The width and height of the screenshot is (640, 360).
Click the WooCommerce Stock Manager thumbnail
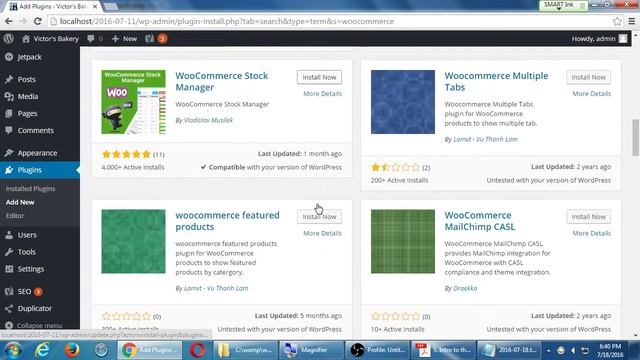[x=133, y=102]
